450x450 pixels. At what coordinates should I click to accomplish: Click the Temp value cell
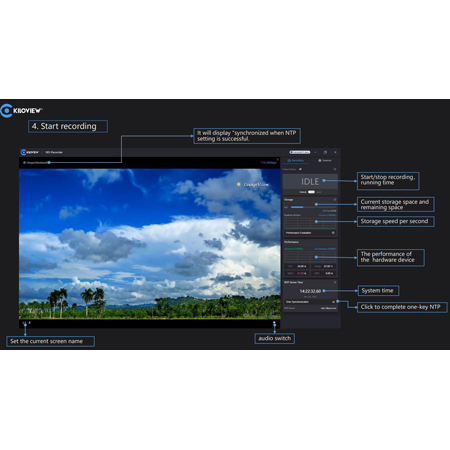[324, 266]
